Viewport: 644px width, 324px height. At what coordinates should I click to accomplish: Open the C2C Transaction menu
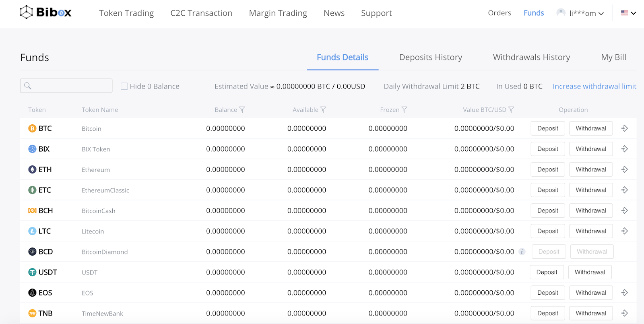coord(201,13)
